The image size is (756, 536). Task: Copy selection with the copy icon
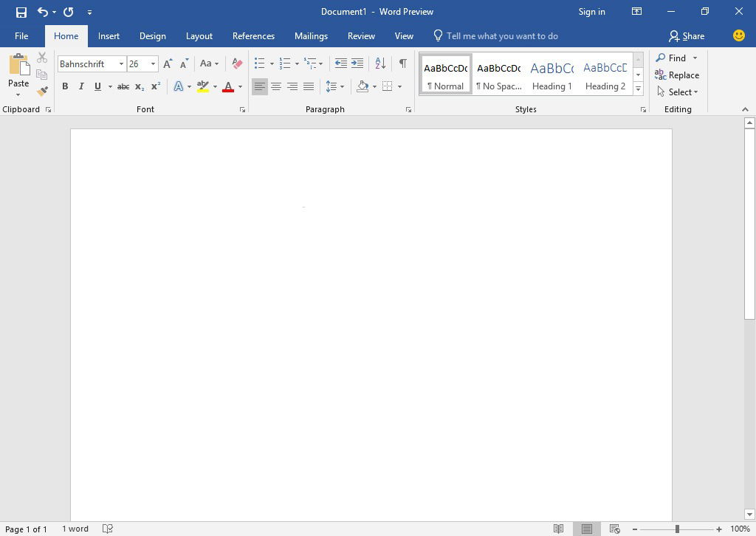(42, 75)
